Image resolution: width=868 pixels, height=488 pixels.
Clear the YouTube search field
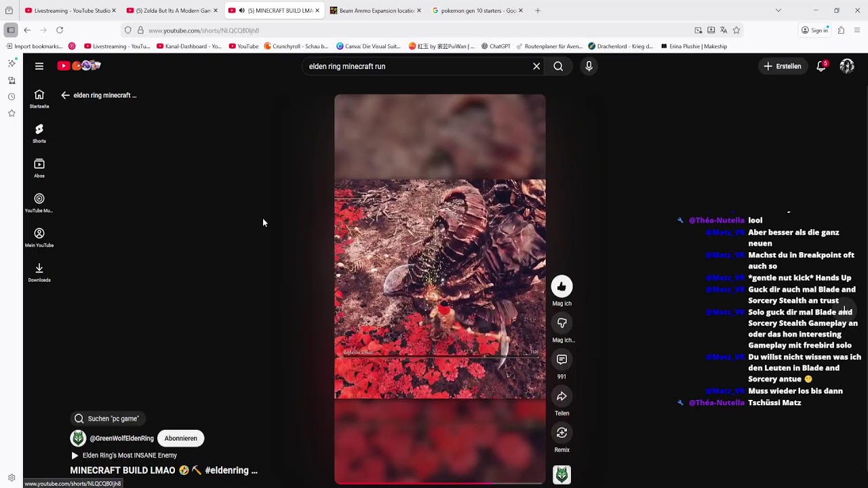click(536, 66)
